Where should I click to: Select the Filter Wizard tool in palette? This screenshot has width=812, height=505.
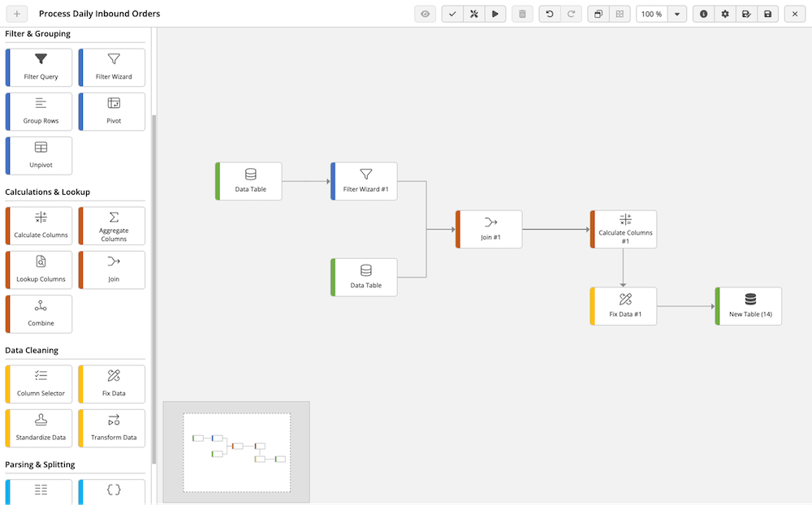[112, 67]
